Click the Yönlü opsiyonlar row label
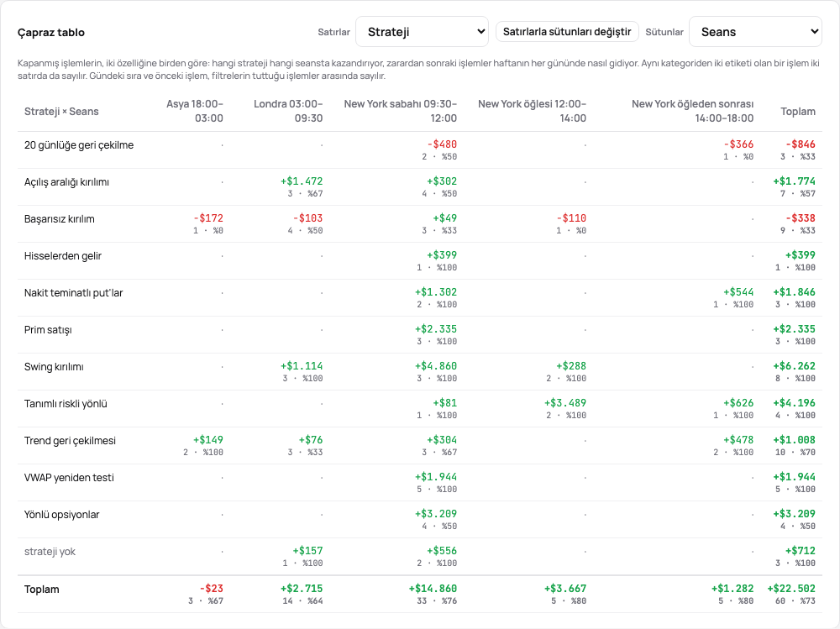Viewport: 840px width, 629px height. coord(61,515)
